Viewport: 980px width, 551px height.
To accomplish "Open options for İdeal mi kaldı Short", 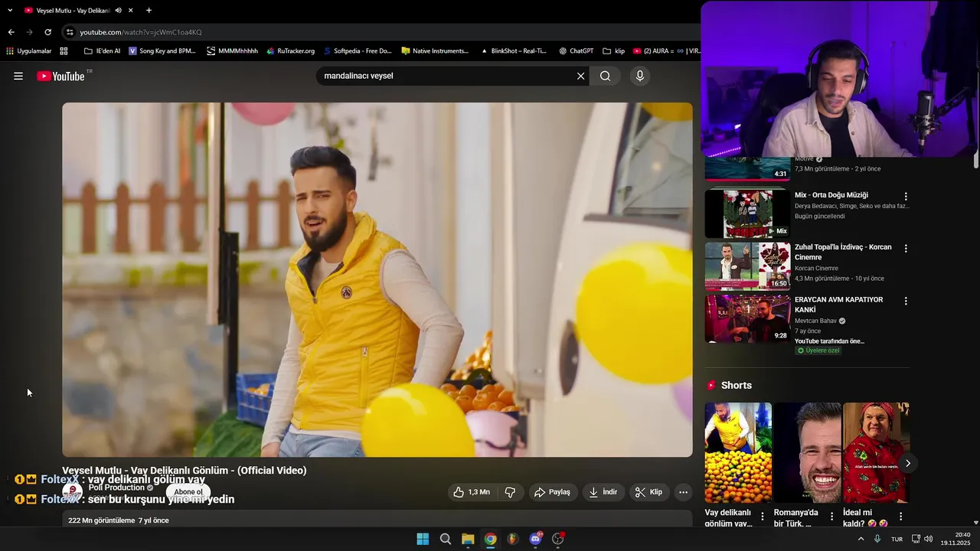I will 900,517.
